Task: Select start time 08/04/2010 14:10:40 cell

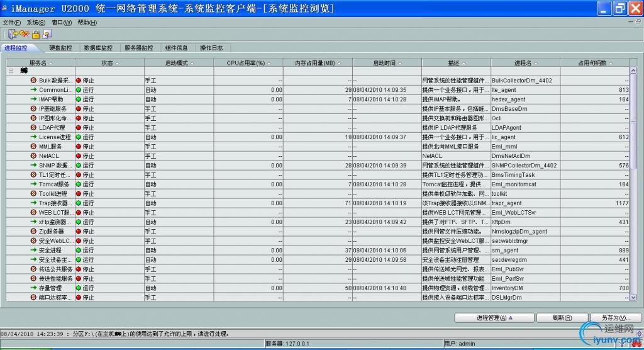Action: pos(387,288)
